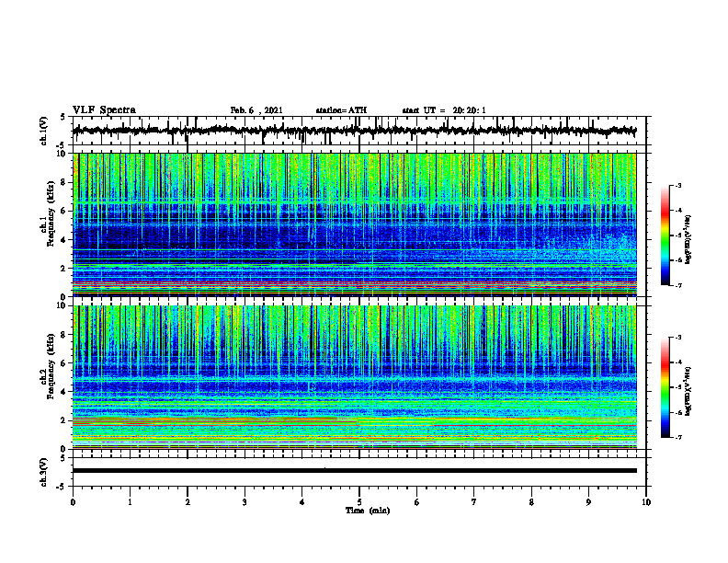This screenshot has width=728, height=563.
Task: Click the ch.1 frequency tick label "8"
Action: coord(64,182)
